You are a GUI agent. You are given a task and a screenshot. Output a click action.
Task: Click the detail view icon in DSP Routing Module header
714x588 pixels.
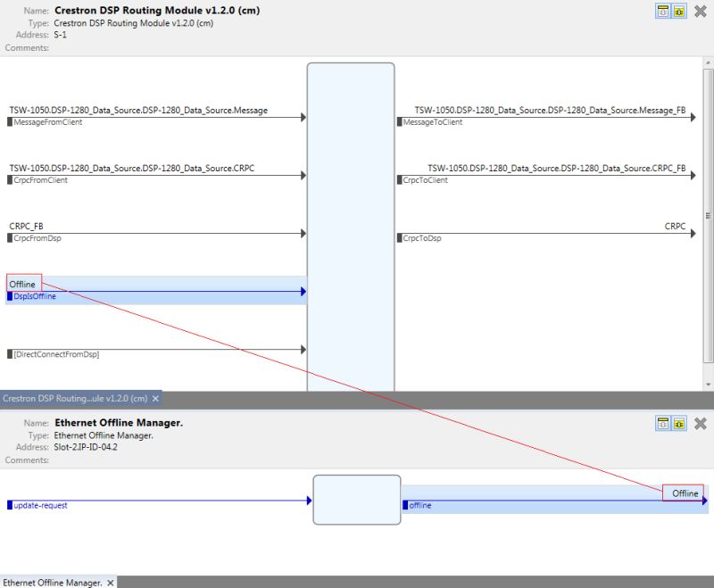[663, 11]
